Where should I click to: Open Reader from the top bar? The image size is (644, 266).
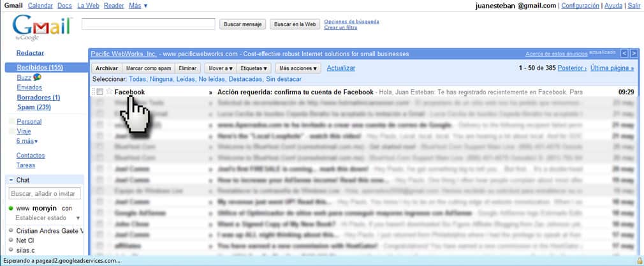point(113,6)
